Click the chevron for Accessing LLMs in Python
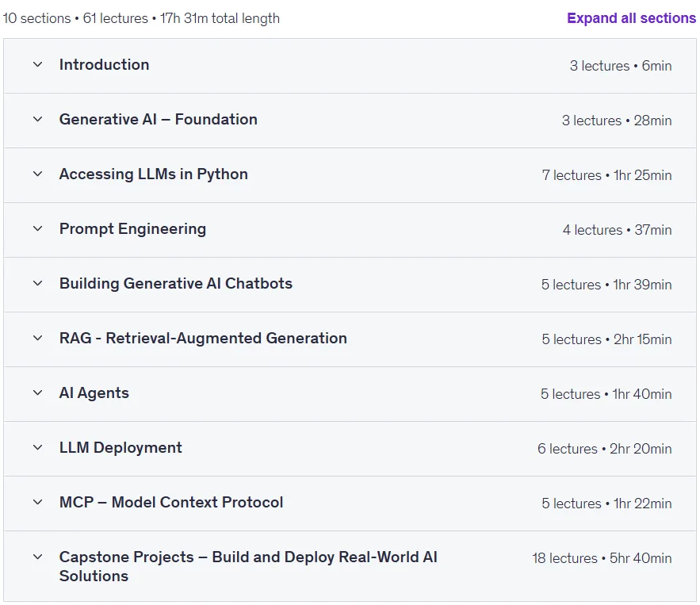Viewport: 700px width, 605px height. click(x=38, y=174)
